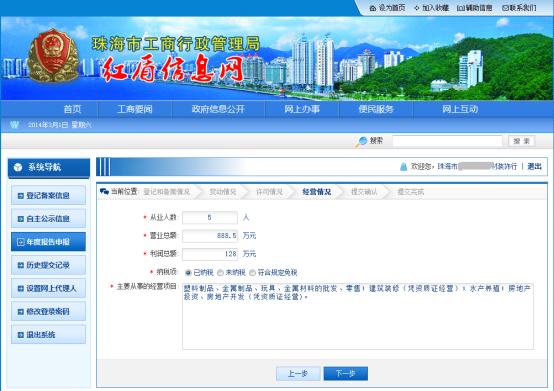Click the 系统导航 header icon
Viewport: 554px width, 391px height.
point(18,167)
